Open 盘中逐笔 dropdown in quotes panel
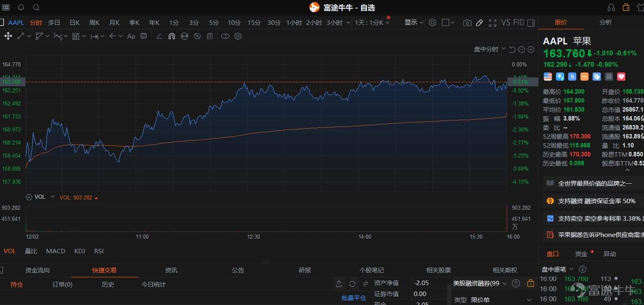 click(x=571, y=269)
